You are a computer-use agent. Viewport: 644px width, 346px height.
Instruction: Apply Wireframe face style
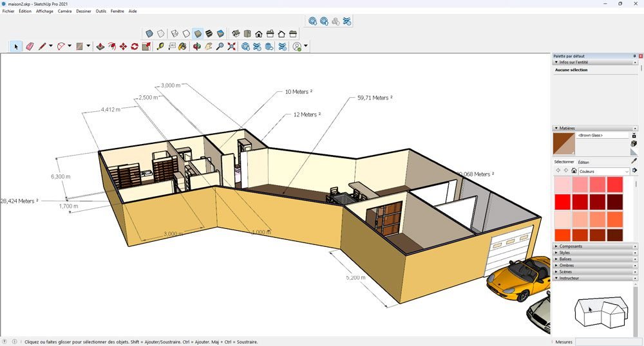175,33
